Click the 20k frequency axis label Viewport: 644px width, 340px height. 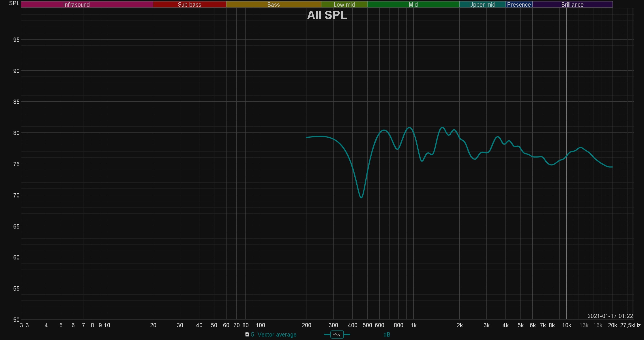click(612, 325)
